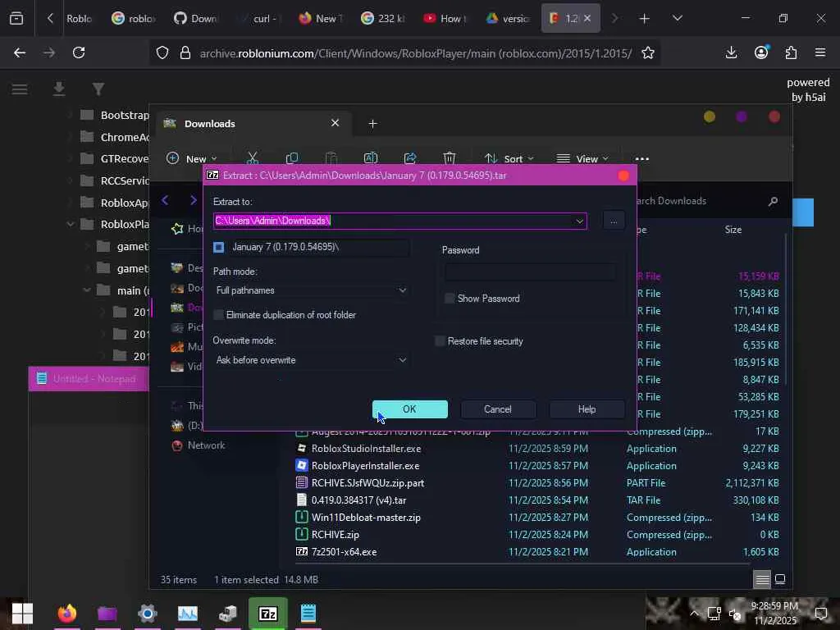
Task: Click the Share icon in File Explorer toolbar
Action: point(410,158)
